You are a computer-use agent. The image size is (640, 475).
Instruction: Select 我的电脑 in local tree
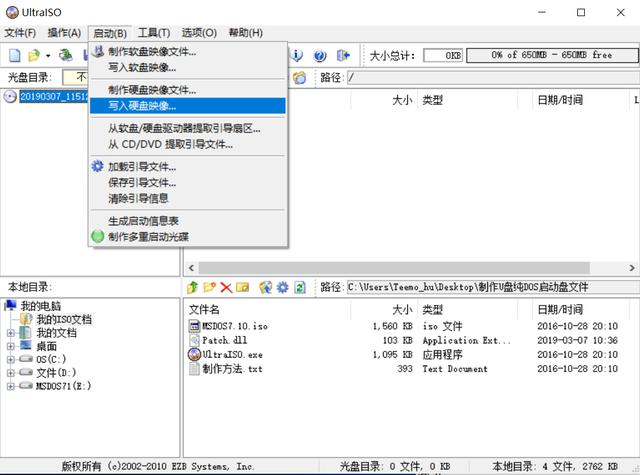pos(40,306)
